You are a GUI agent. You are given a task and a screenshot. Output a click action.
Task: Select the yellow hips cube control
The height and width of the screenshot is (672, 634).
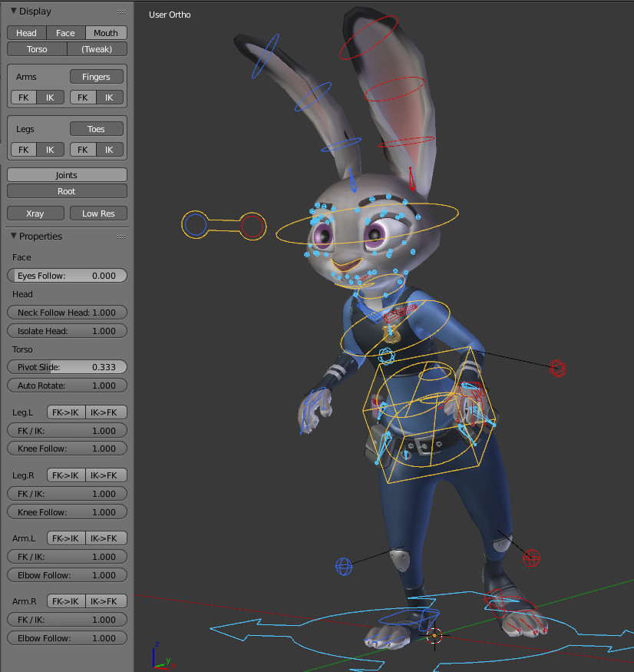click(x=428, y=415)
